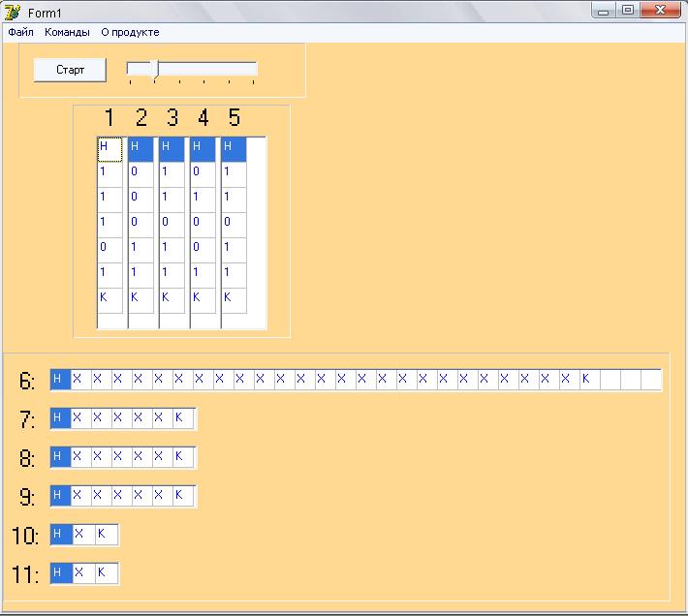Select the highlighted H cell in column 4
The height and width of the screenshot is (616, 688).
203,149
